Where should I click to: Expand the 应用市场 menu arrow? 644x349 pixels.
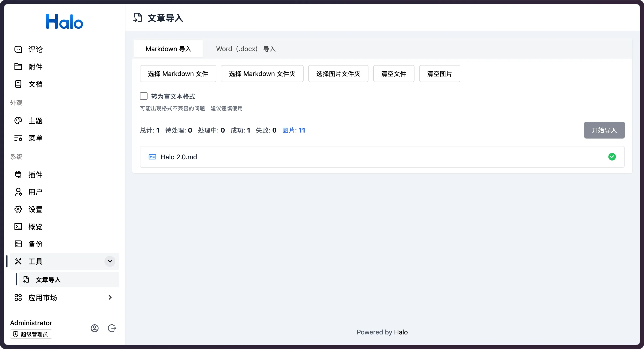click(x=110, y=297)
